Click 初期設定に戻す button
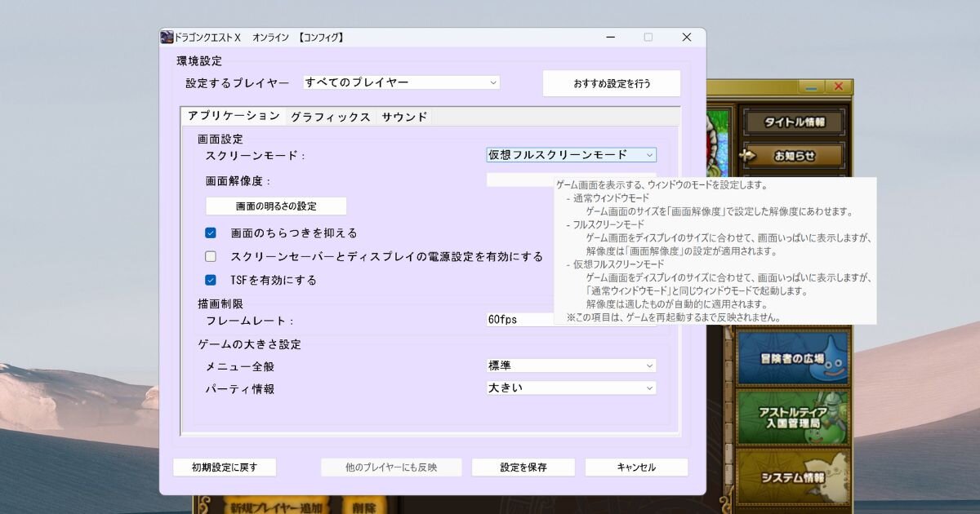Viewport: 980px width, 514px height. click(225, 467)
